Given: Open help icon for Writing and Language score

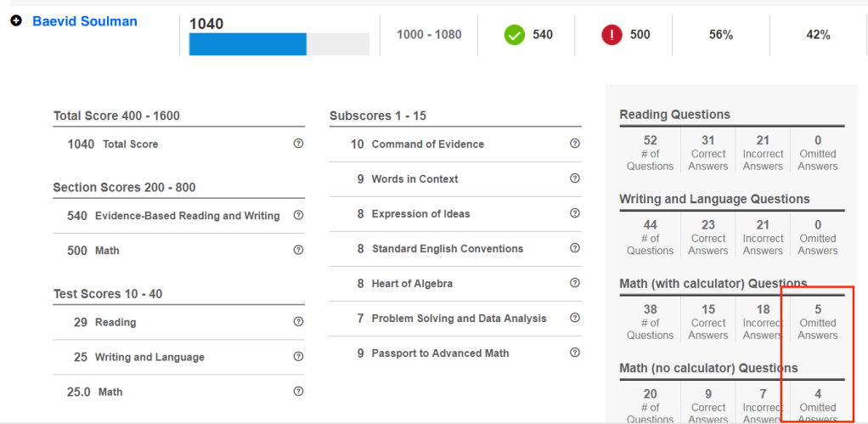Looking at the screenshot, I should point(298,357).
